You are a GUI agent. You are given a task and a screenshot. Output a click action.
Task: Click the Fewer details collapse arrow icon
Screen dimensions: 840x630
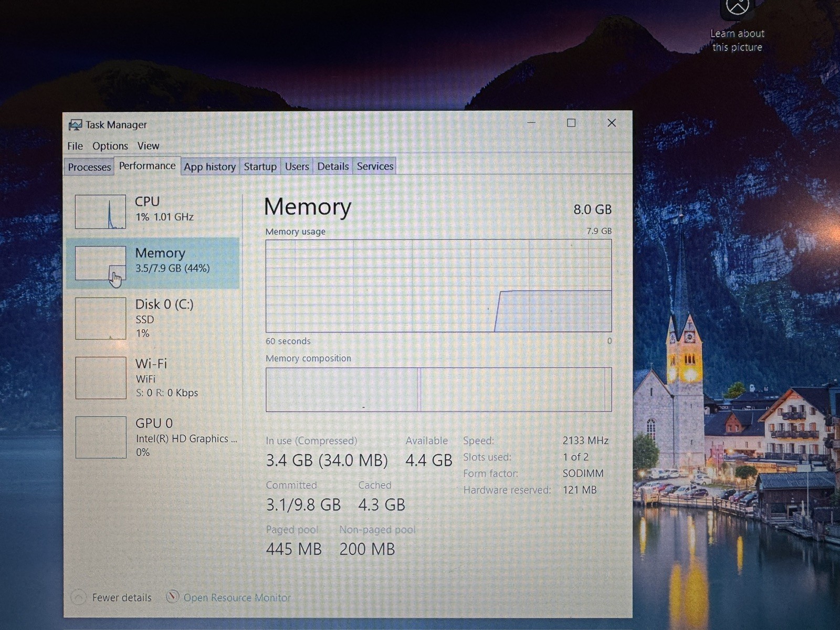pos(78,597)
